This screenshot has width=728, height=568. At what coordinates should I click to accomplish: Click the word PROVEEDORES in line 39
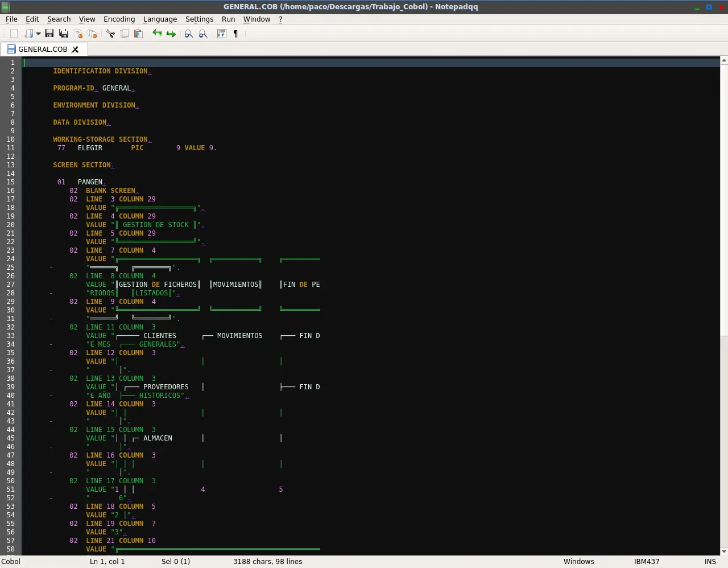coord(166,387)
